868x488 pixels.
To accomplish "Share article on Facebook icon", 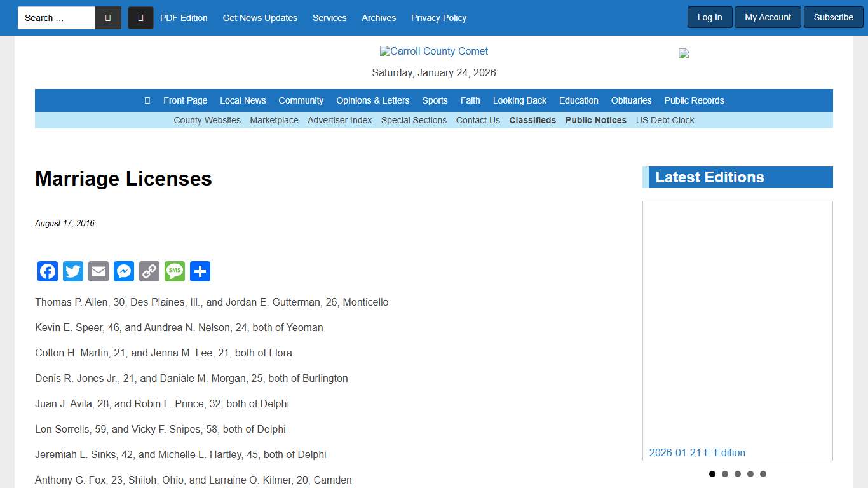I will [48, 271].
